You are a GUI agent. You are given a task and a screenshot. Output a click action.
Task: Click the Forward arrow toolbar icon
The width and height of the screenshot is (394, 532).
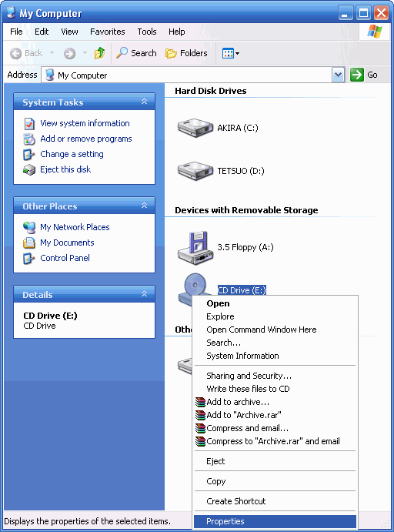point(69,53)
